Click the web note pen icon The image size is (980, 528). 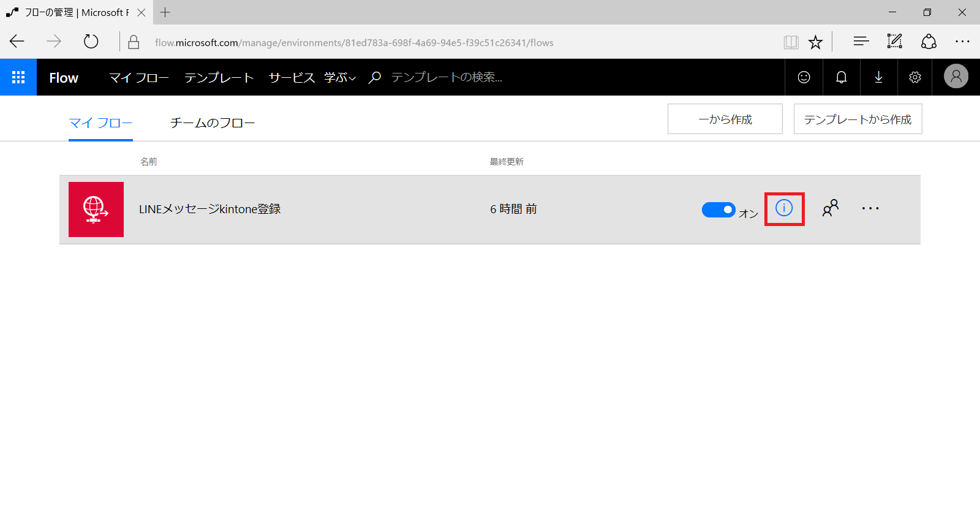tap(895, 42)
